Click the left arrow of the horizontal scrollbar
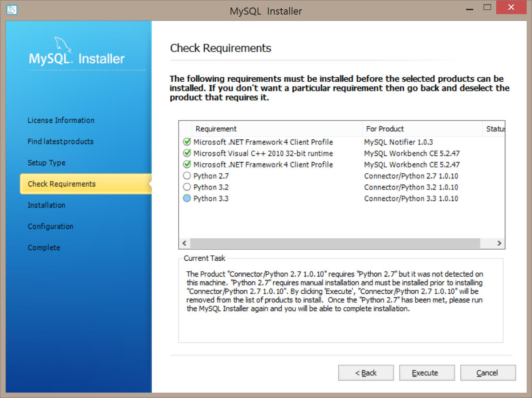This screenshot has width=532, height=398. [184, 243]
